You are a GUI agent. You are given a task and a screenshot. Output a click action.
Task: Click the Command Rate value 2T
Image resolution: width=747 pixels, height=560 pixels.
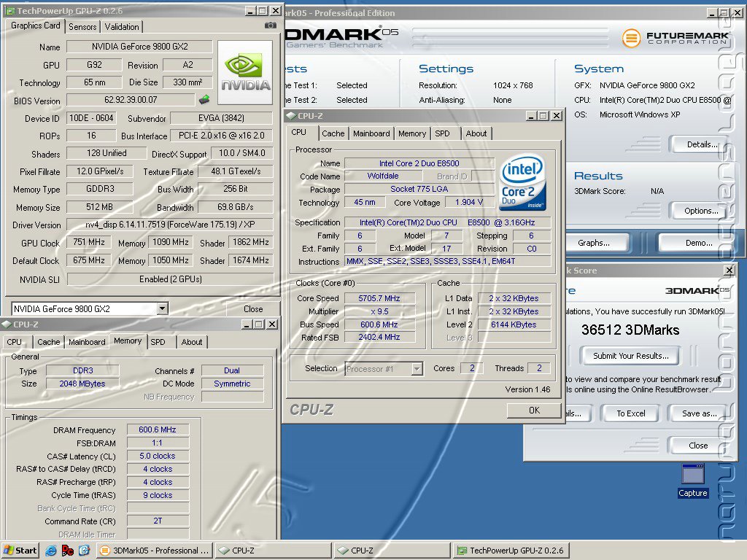pyautogui.click(x=158, y=521)
